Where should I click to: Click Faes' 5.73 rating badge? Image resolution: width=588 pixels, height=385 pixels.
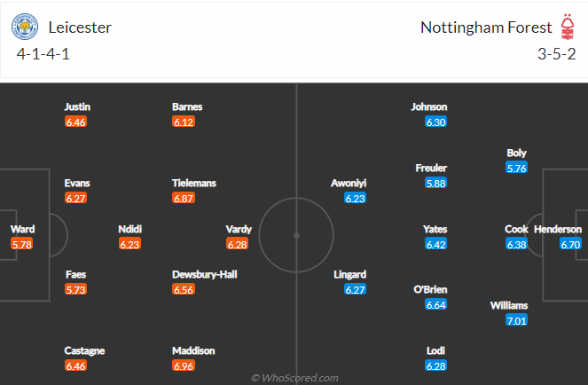(x=75, y=289)
